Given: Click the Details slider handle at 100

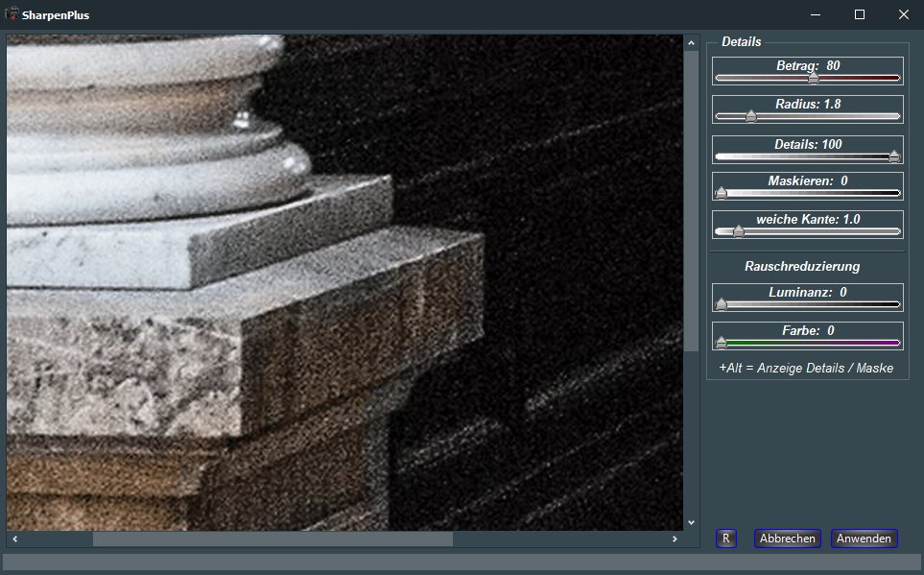Looking at the screenshot, I should (x=894, y=156).
